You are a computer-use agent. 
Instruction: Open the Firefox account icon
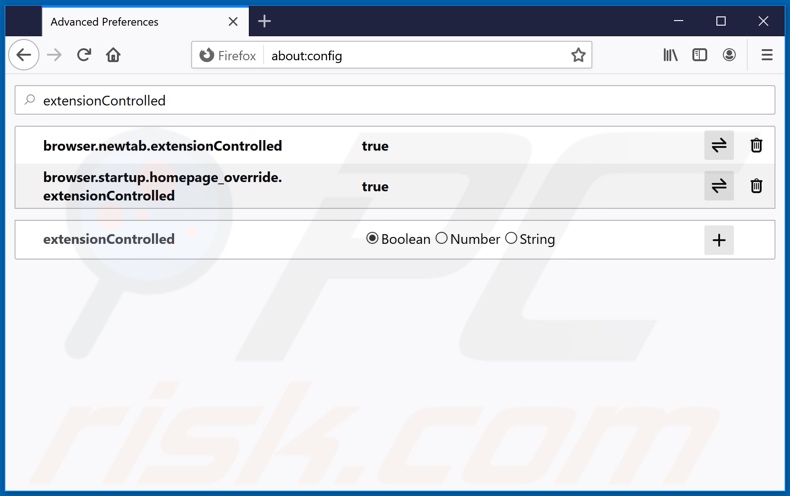729,55
